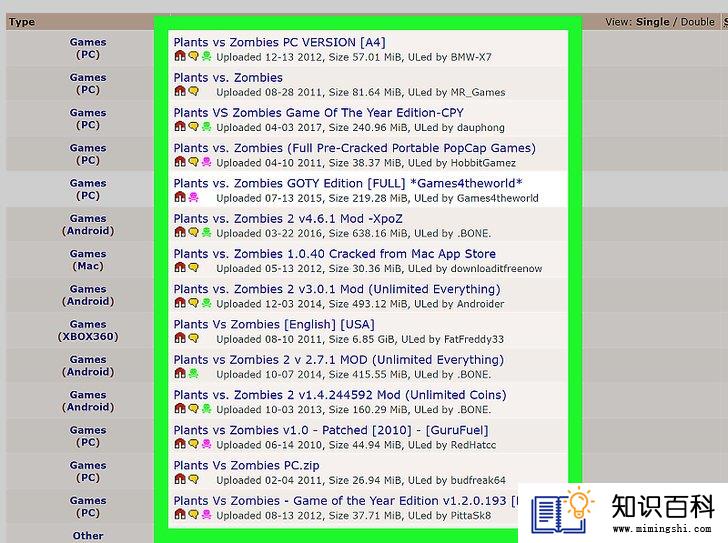The width and height of the screenshot is (728, 543).
Task: Click green skull icon on dauphong's upload row
Action: point(207,127)
